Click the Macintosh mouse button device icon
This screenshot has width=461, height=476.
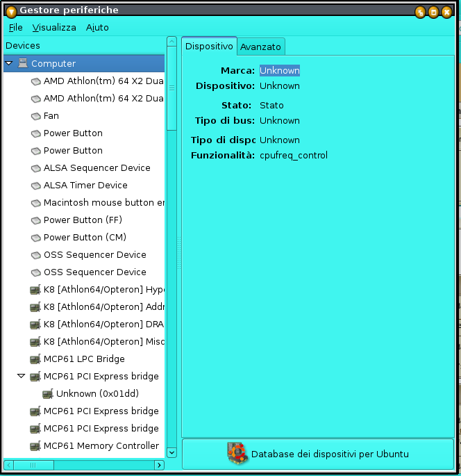click(x=35, y=203)
